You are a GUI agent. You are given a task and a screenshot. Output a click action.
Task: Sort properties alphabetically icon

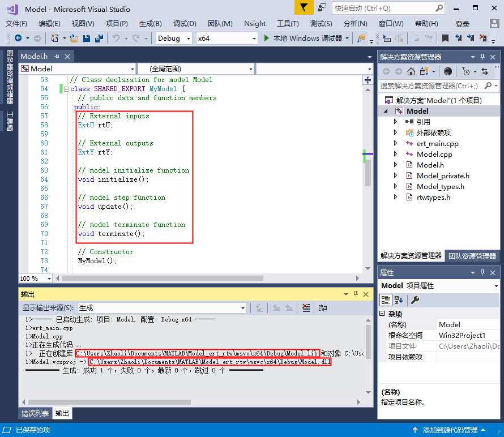point(399,300)
